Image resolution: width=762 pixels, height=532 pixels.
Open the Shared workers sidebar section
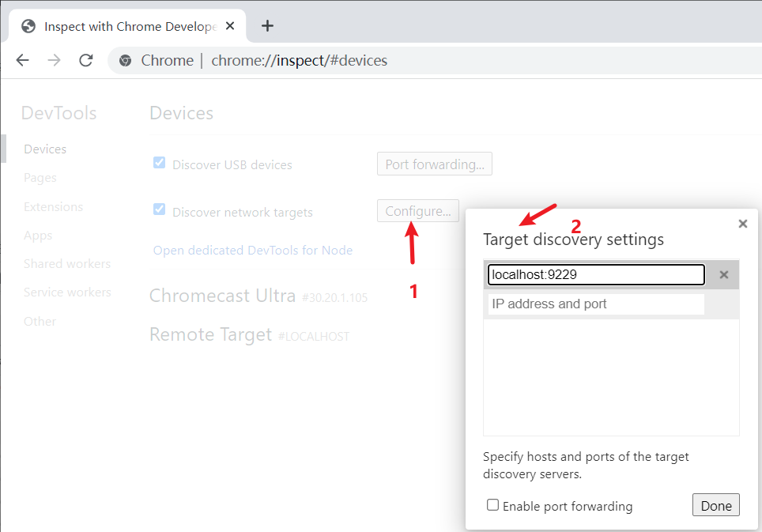point(67,264)
